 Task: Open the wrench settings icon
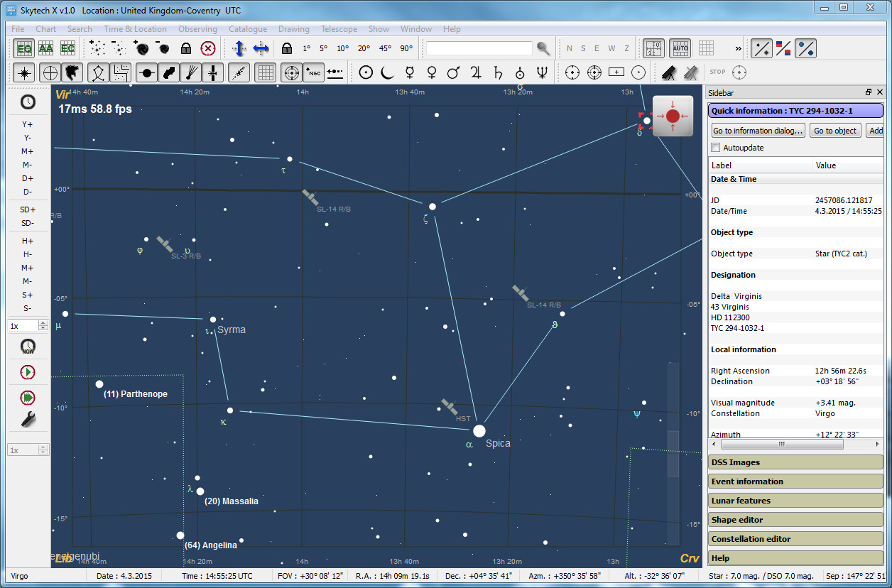28,420
